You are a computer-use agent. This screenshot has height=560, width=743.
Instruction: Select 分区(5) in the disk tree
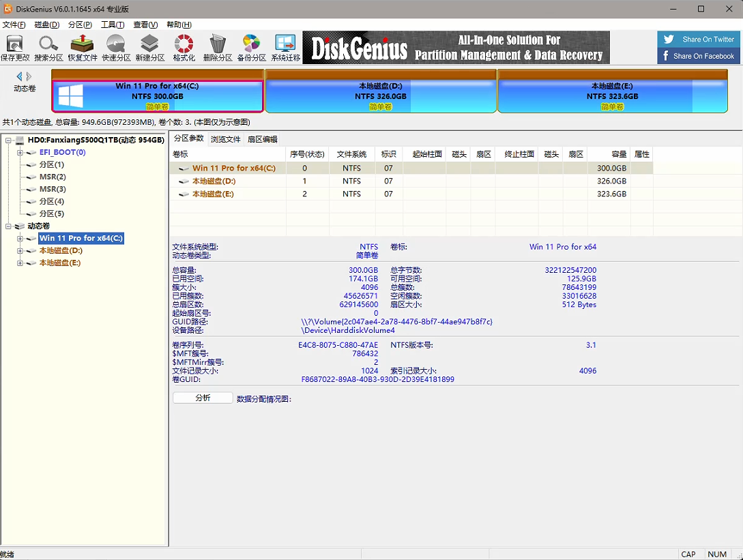(52, 214)
